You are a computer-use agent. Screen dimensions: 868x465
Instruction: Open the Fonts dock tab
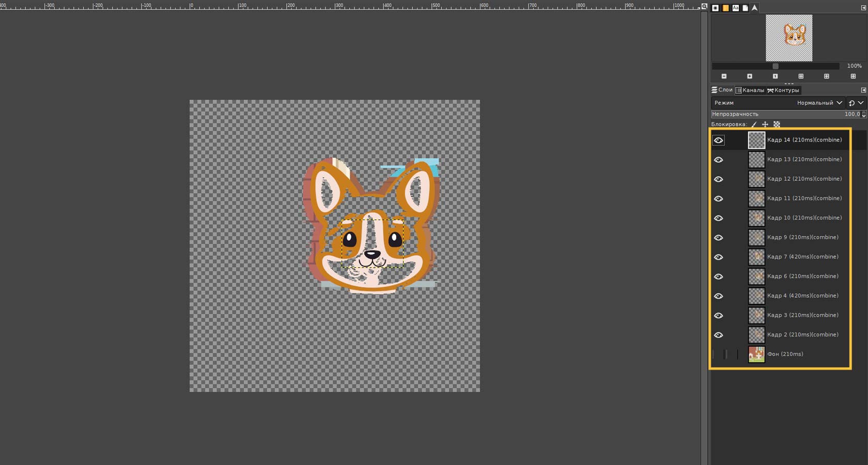[x=735, y=8]
